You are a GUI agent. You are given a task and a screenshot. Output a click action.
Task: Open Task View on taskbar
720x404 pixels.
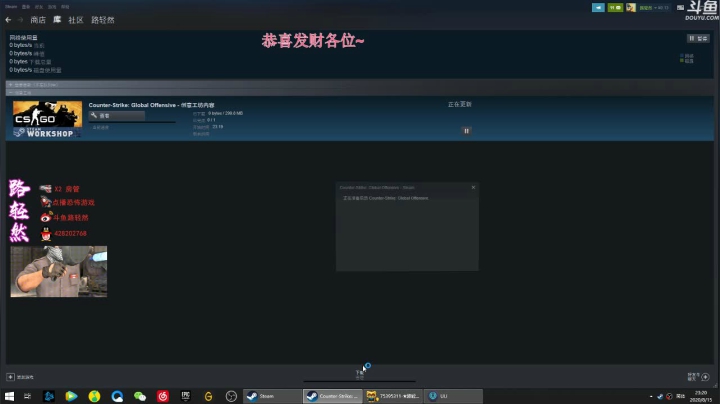(28, 396)
